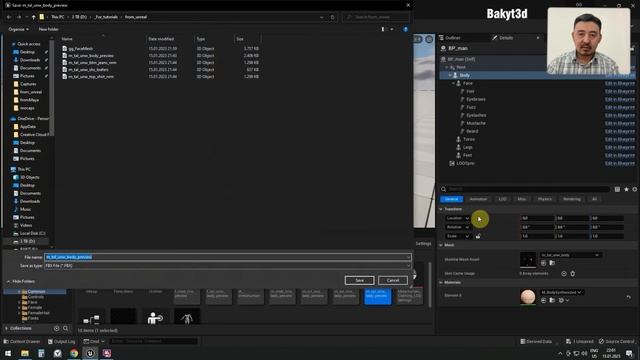Click the Save button in the dialog
This screenshot has height=360, width=640.
tap(359, 280)
